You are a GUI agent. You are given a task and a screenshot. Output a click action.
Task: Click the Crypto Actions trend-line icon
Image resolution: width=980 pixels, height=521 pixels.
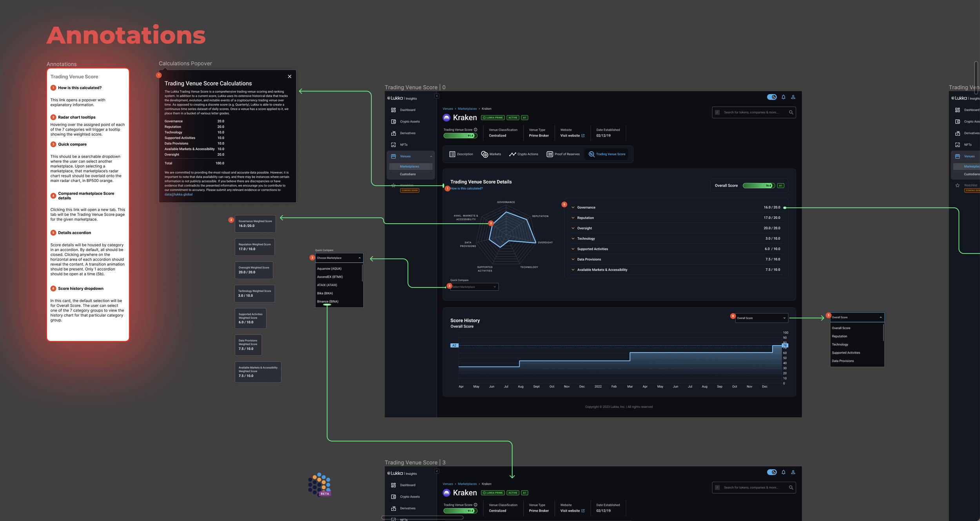click(x=512, y=154)
